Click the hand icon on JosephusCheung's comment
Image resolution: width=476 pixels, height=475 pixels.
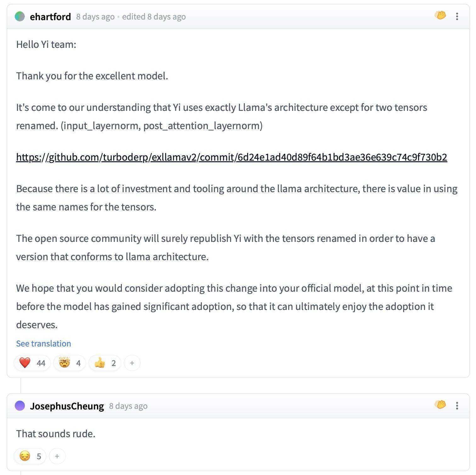click(x=440, y=404)
